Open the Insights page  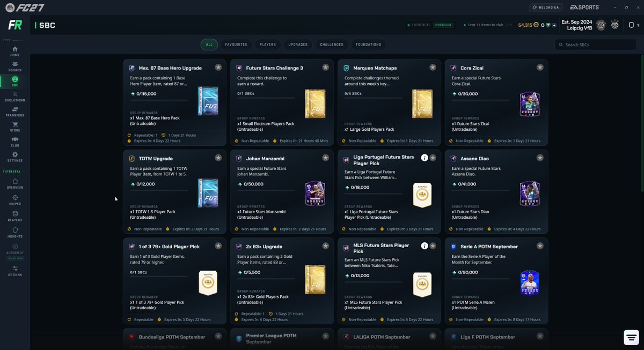pos(15,233)
